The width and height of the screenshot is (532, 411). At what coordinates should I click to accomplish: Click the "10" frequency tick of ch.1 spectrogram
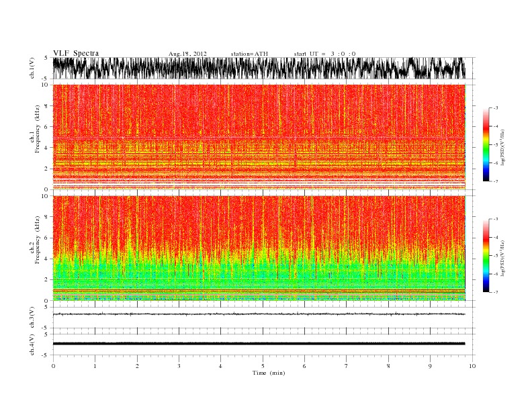point(45,85)
